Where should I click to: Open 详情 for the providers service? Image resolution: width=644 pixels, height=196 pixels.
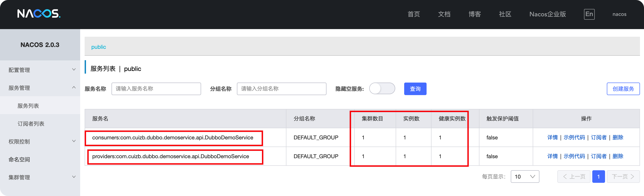point(552,156)
